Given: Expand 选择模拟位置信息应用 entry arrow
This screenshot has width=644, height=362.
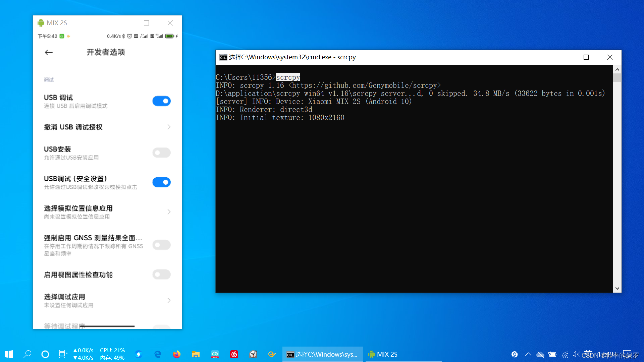Looking at the screenshot, I should pyautogui.click(x=169, y=212).
